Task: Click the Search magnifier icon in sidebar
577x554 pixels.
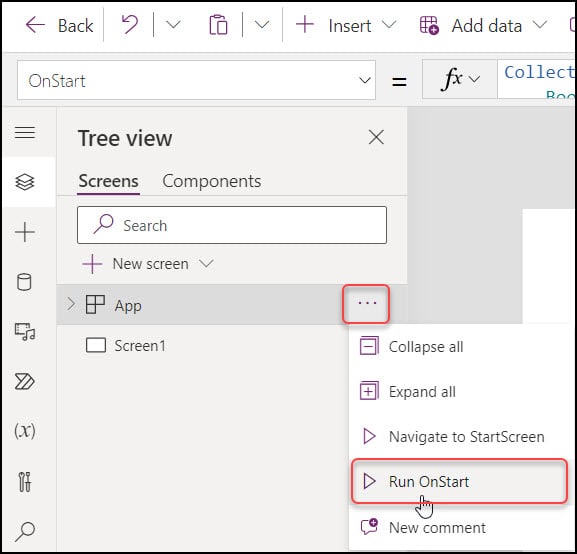Action: (x=25, y=532)
